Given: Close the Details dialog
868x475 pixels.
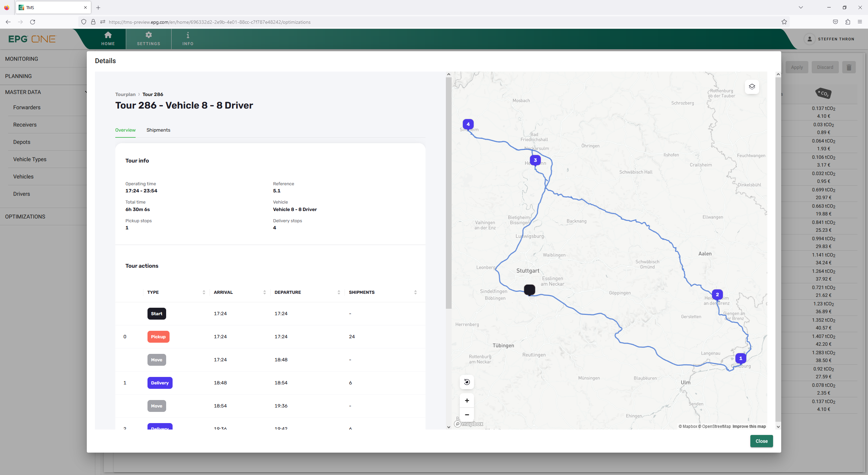Looking at the screenshot, I should click(761, 441).
